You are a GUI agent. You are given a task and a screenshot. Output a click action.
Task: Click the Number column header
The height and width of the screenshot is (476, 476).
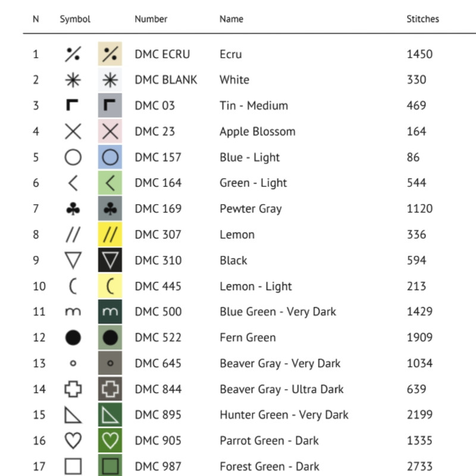[x=151, y=19]
